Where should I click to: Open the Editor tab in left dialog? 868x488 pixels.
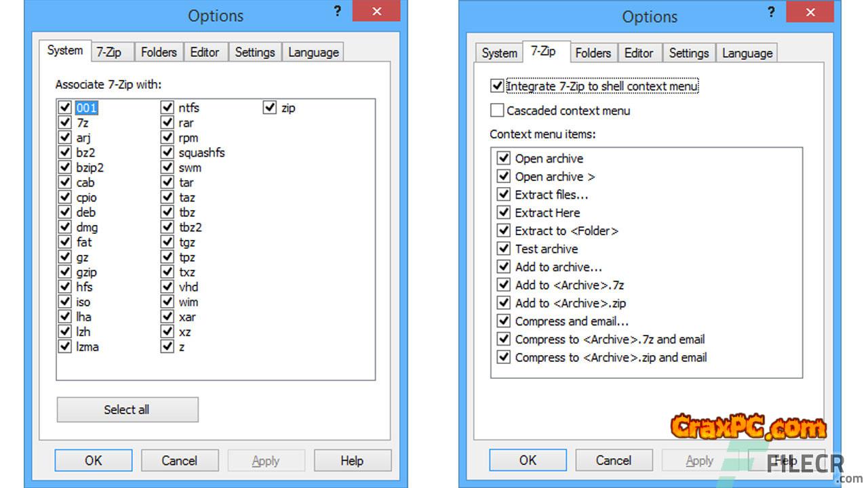205,52
